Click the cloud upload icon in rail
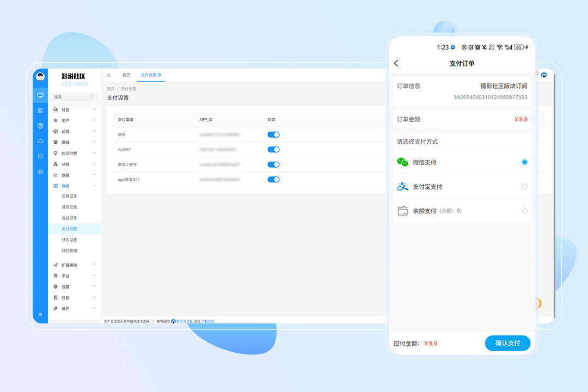 pyautogui.click(x=40, y=172)
